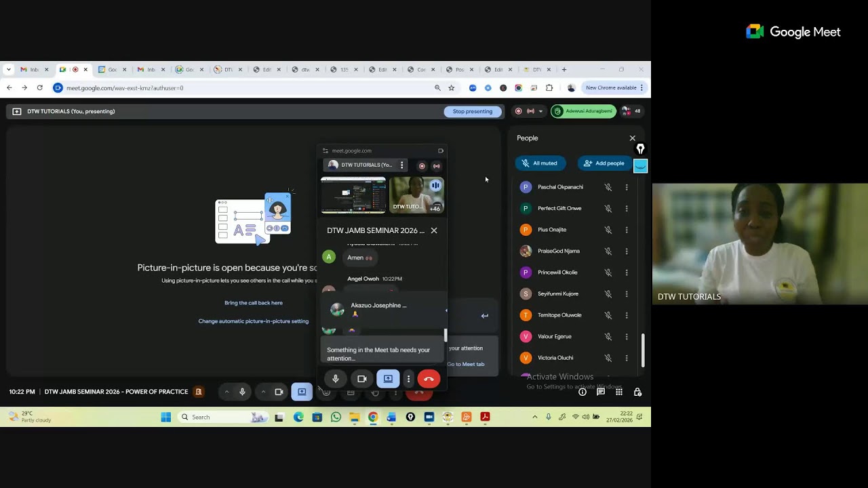Open host controls lock icon

click(637, 392)
